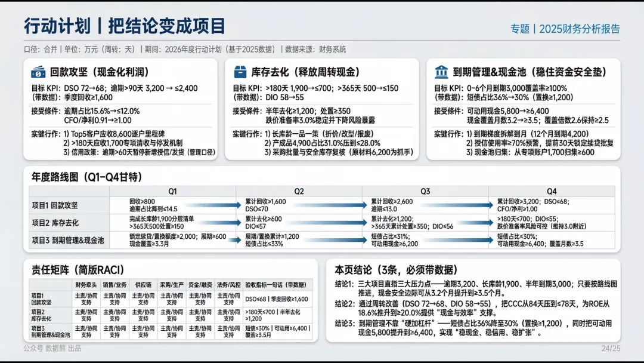This screenshot has width=644, height=363.
Task: Click the 库存去化（释放周转现金）card heading
Action: click(x=305, y=72)
